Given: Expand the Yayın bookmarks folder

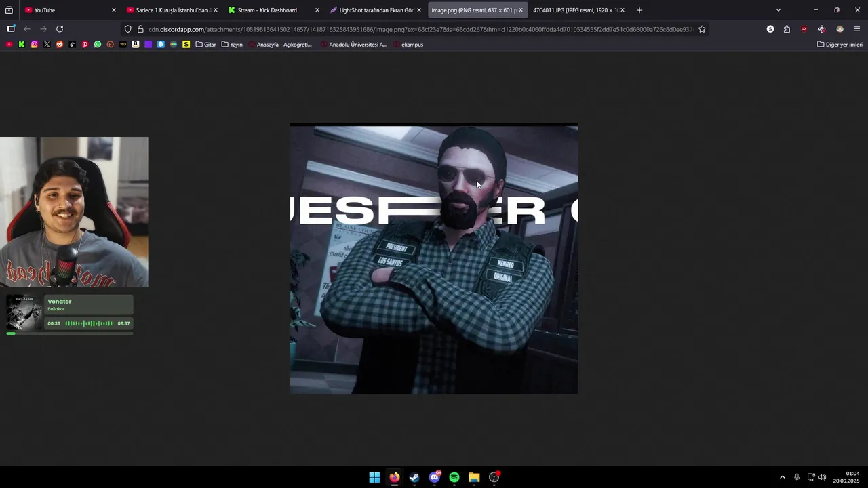Looking at the screenshot, I should point(232,45).
